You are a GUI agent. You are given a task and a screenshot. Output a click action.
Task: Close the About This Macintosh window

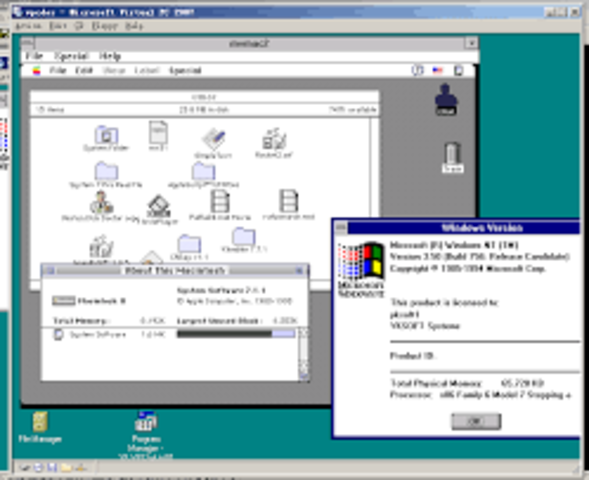51,270
